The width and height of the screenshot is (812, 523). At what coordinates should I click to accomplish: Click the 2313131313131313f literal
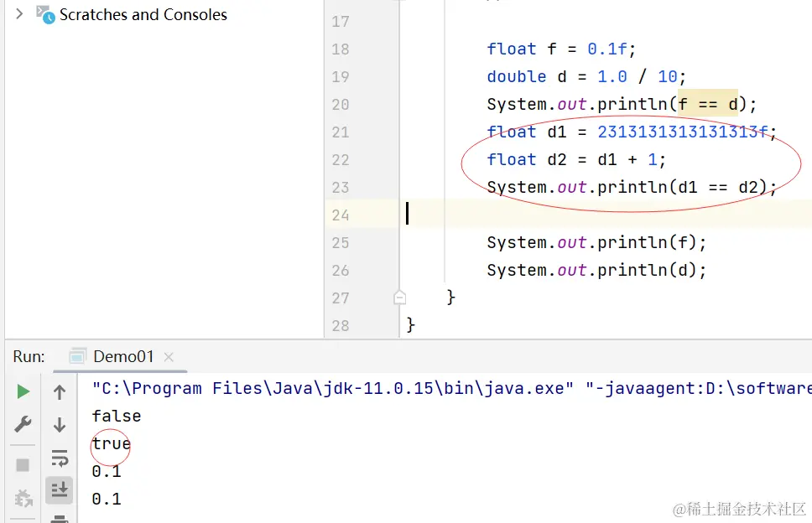pos(683,132)
